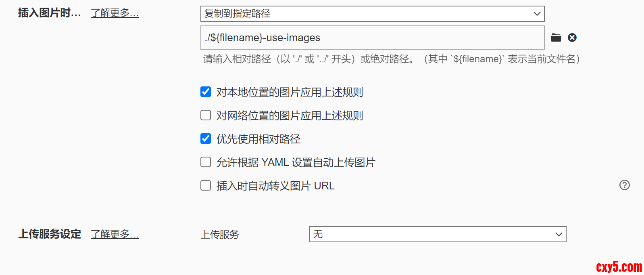The image size is (644, 275).
Task: Disable 对本地位置的图片应用上述规则
Action: pyautogui.click(x=206, y=92)
